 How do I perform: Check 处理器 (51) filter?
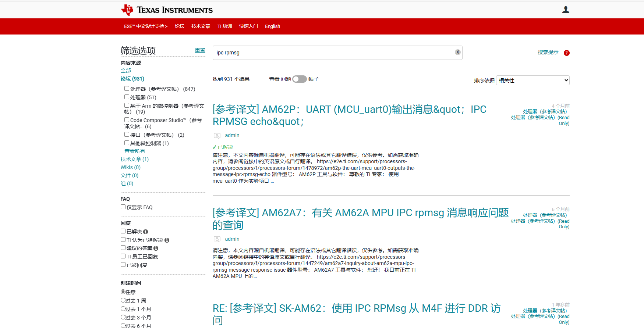point(127,97)
